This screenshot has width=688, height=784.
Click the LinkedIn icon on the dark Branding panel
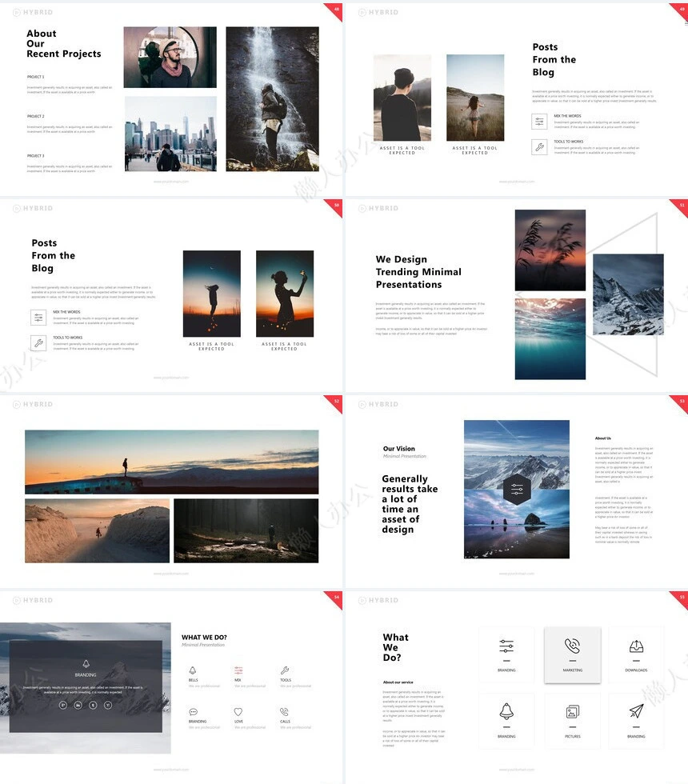coord(78,704)
